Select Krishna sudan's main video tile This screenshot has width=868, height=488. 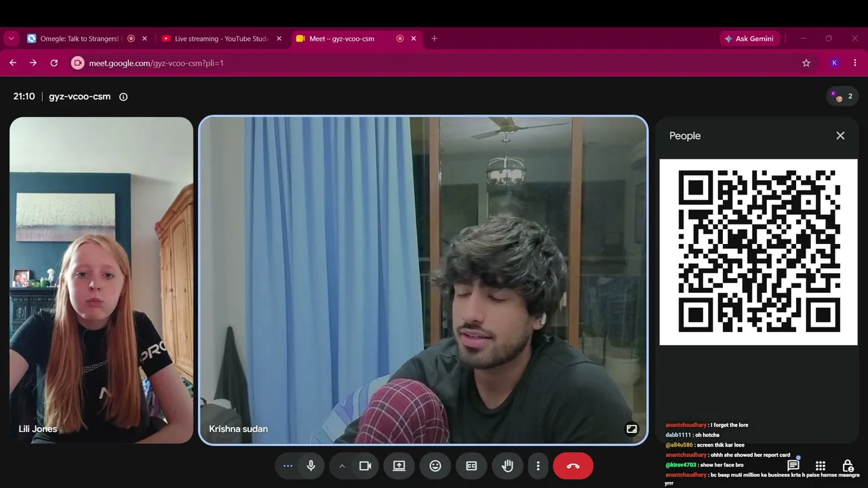[423, 281]
